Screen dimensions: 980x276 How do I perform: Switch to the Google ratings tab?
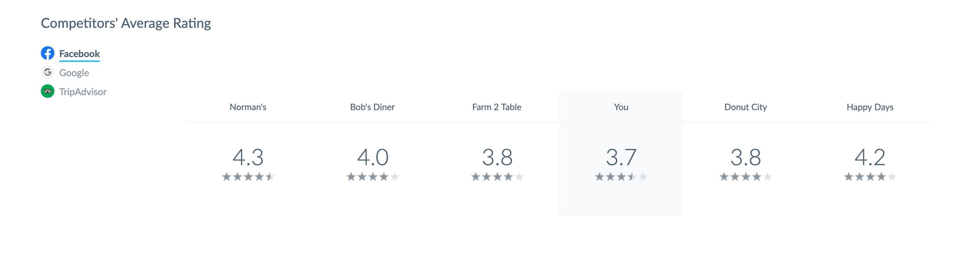point(74,73)
